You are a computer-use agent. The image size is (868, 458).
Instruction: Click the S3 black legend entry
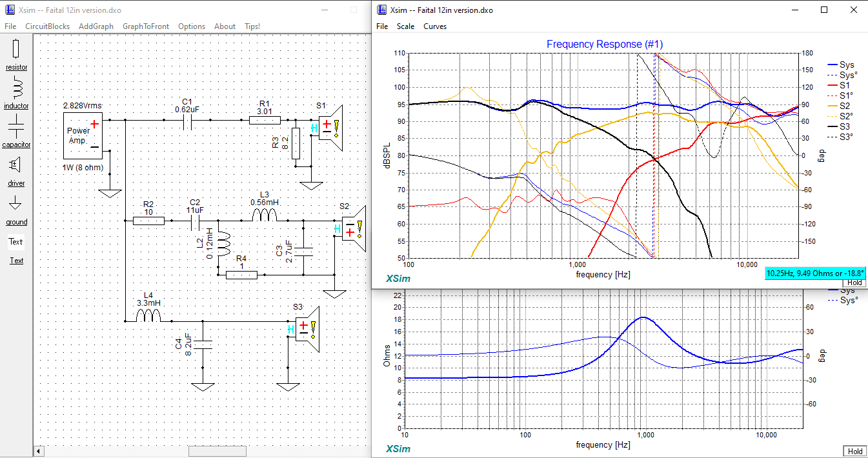click(x=839, y=126)
